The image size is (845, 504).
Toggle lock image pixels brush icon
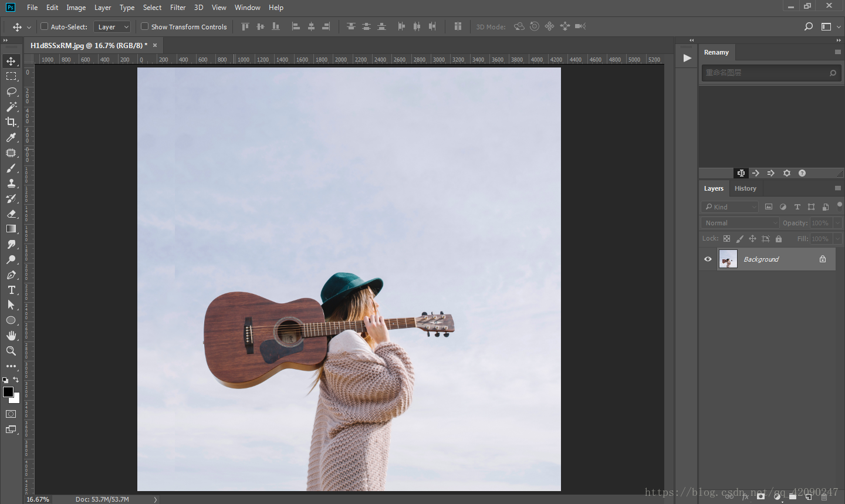[x=739, y=239]
